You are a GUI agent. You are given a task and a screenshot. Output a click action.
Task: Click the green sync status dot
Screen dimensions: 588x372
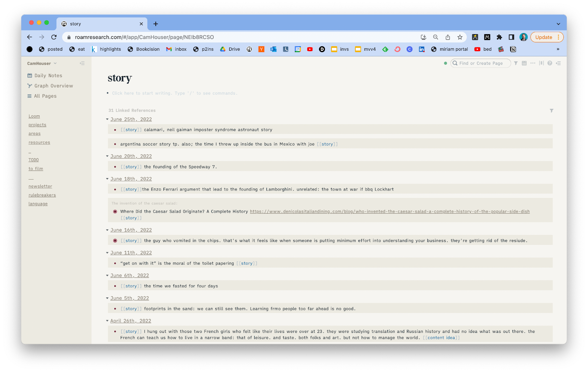pyautogui.click(x=445, y=63)
